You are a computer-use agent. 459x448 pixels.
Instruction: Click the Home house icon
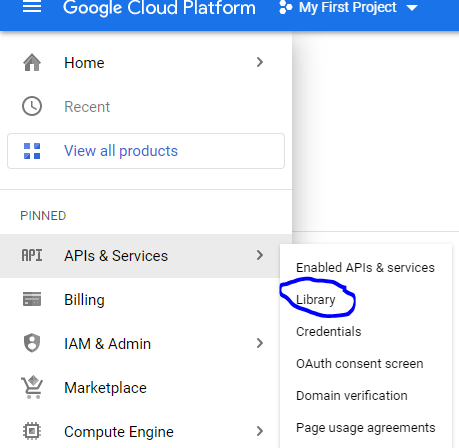32,63
